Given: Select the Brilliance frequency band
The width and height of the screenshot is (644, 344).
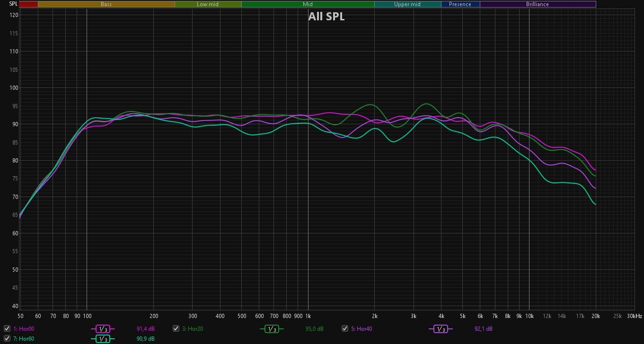Looking at the screenshot, I should (x=538, y=4).
